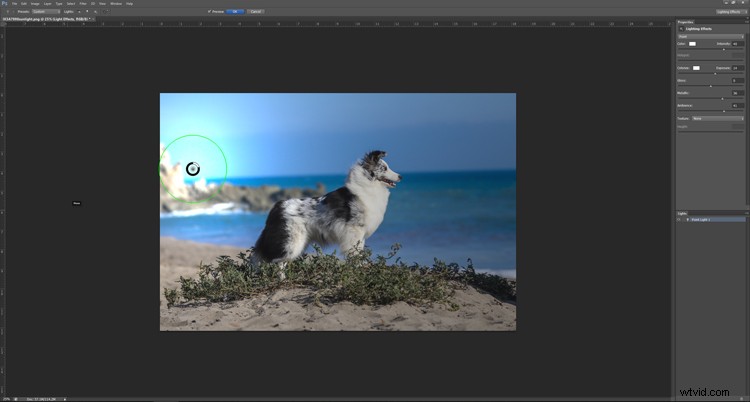Click the Colorize color swatch

click(696, 68)
